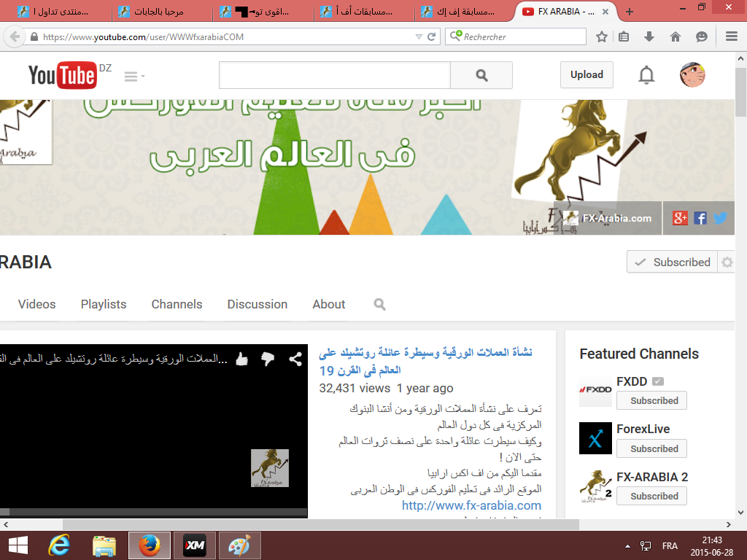
Task: Open the ForexLive channel logo
Action: [595, 438]
